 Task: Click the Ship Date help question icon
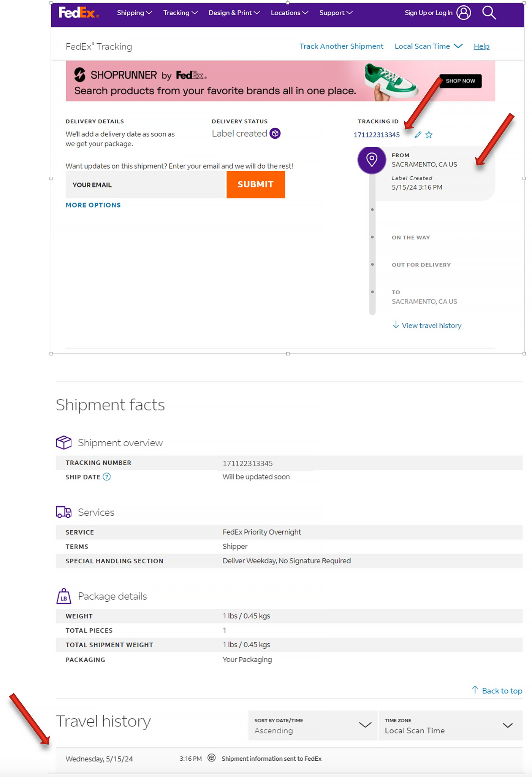coord(107,477)
